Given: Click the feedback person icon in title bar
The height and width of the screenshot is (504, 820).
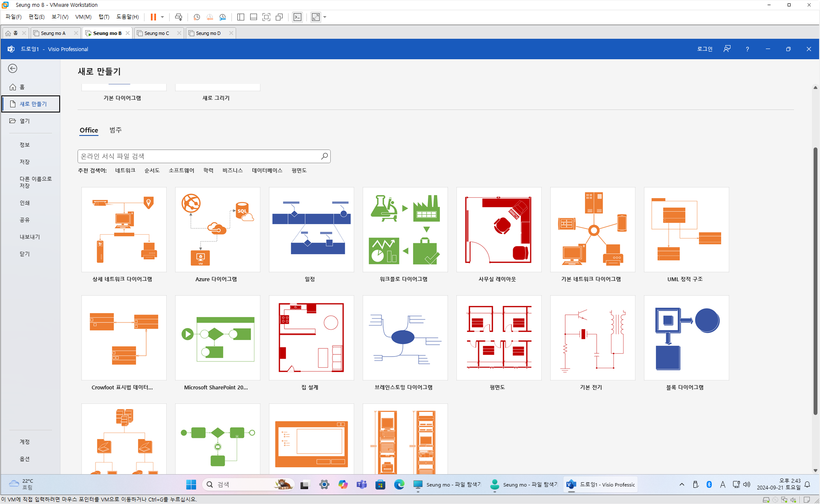Looking at the screenshot, I should (727, 49).
